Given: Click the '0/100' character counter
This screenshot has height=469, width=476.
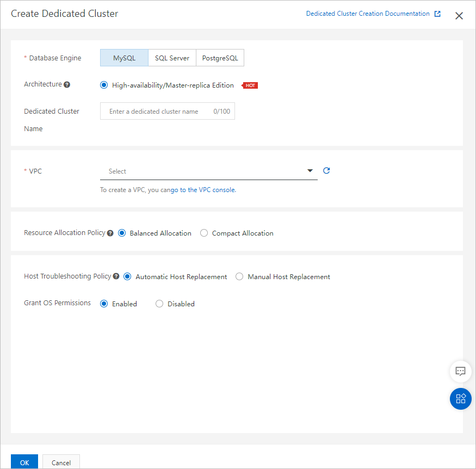Looking at the screenshot, I should click(x=221, y=112).
